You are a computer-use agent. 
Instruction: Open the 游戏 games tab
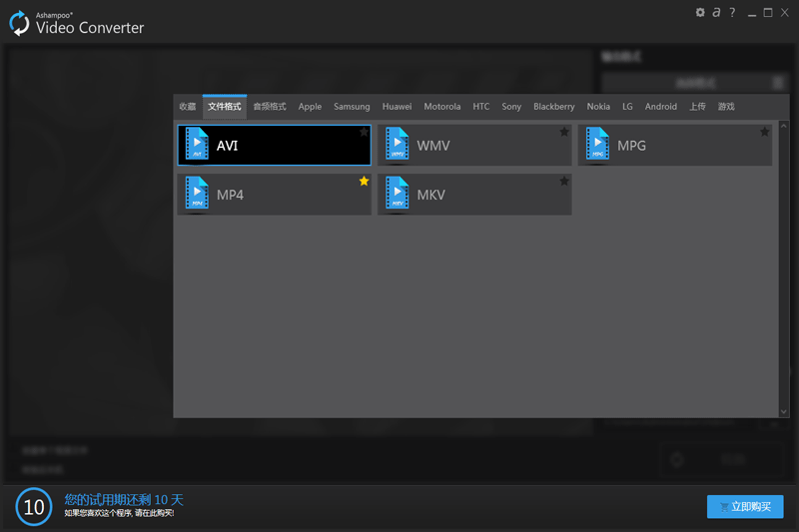click(726, 107)
